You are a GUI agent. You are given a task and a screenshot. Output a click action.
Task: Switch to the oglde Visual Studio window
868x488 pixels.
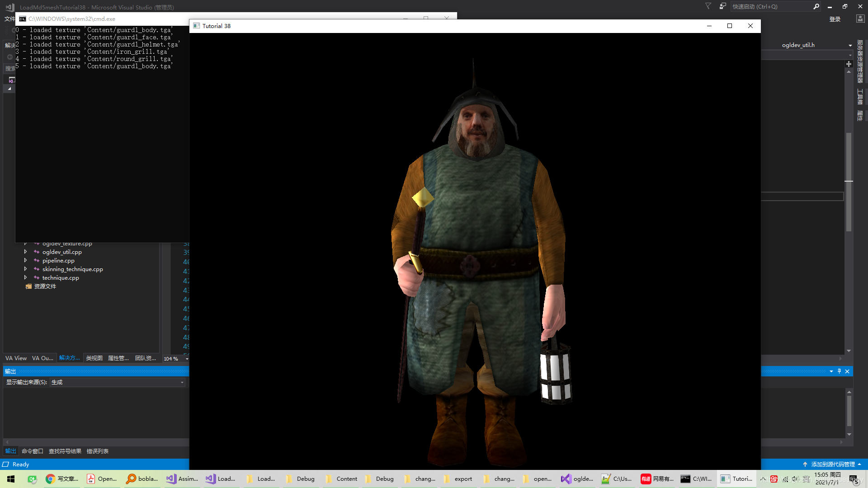(x=577, y=479)
